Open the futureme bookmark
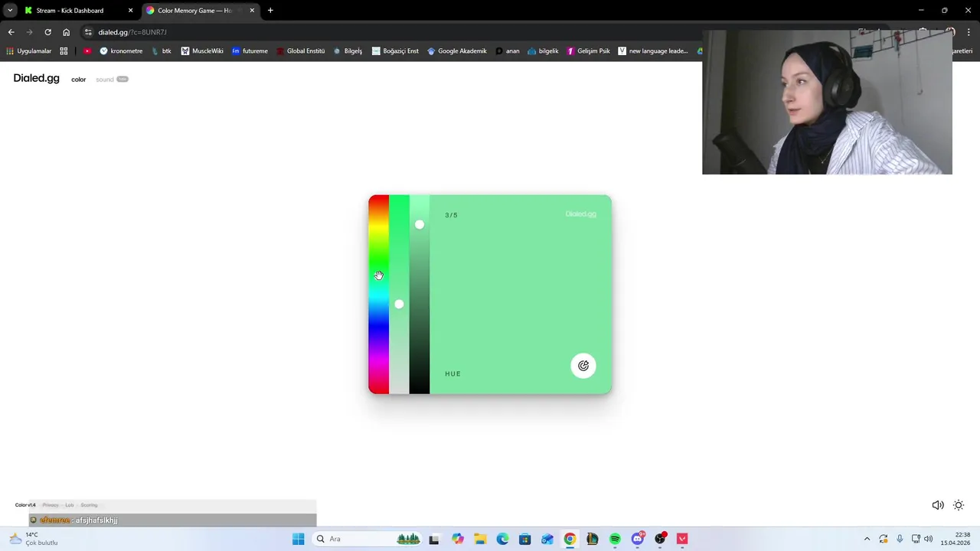The height and width of the screenshot is (551, 980). pyautogui.click(x=250, y=51)
